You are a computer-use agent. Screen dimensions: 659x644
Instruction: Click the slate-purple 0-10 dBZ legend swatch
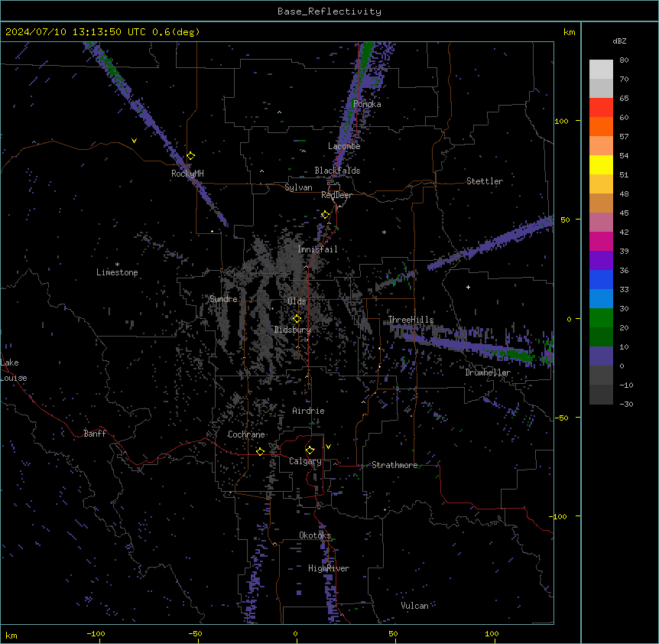pyautogui.click(x=601, y=356)
